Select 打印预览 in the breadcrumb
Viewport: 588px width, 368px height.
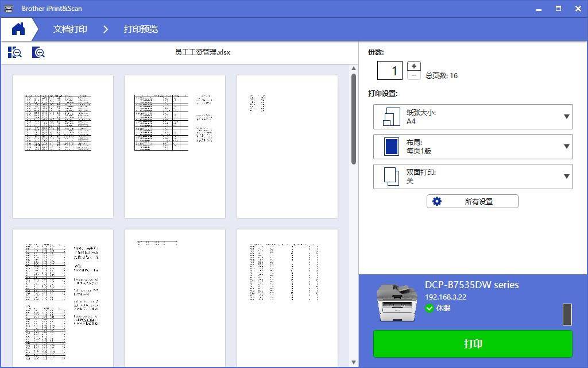coord(141,29)
